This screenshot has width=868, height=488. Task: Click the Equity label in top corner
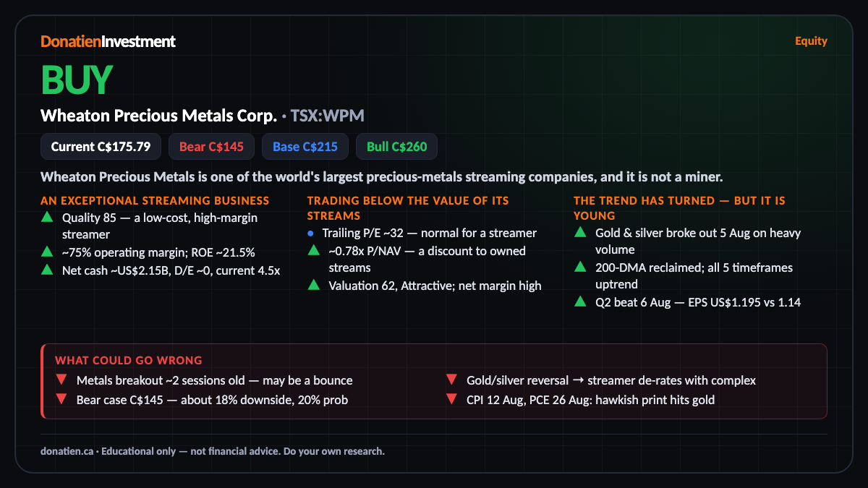point(811,41)
